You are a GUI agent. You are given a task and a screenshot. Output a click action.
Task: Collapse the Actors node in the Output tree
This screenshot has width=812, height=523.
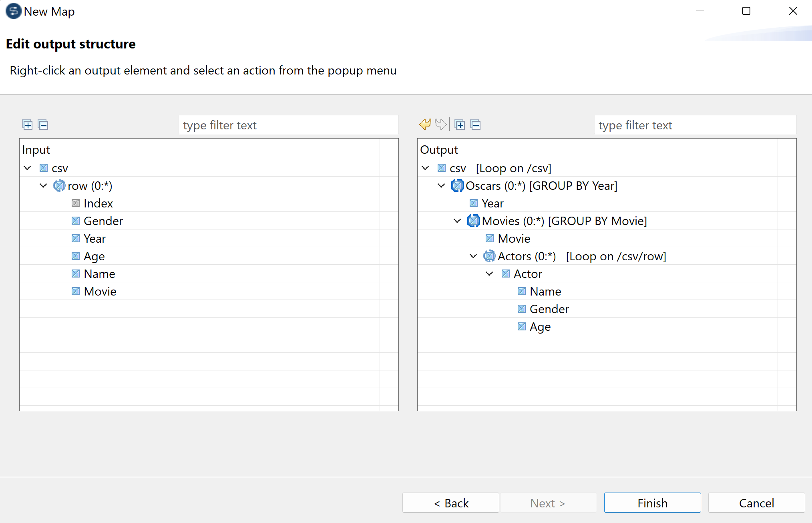click(x=473, y=256)
